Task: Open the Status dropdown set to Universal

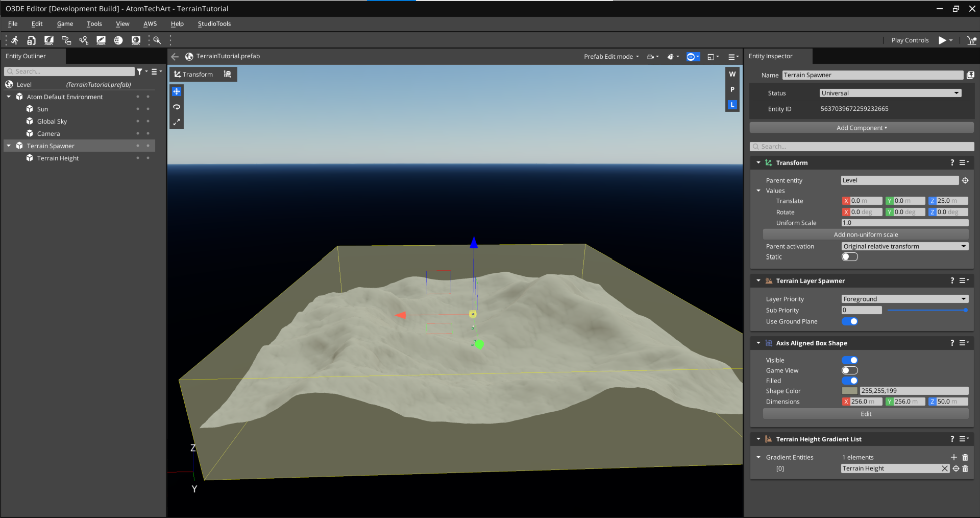Action: click(890, 93)
